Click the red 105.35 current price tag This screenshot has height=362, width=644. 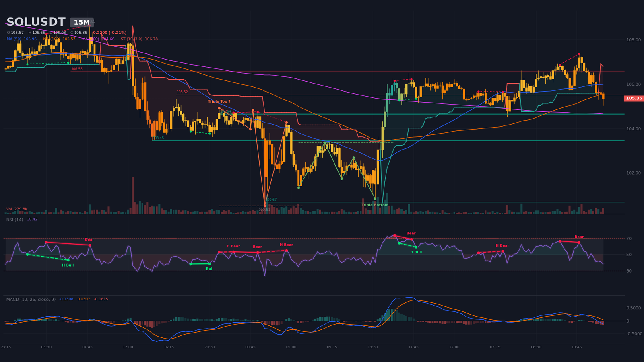point(634,98)
